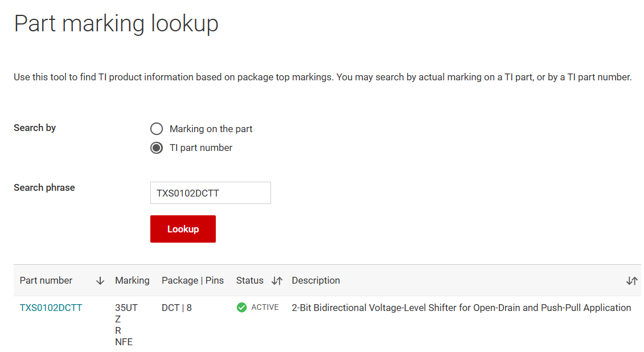Click the "Package | Pins" column header
This screenshot has height=352, width=644.
tap(192, 281)
